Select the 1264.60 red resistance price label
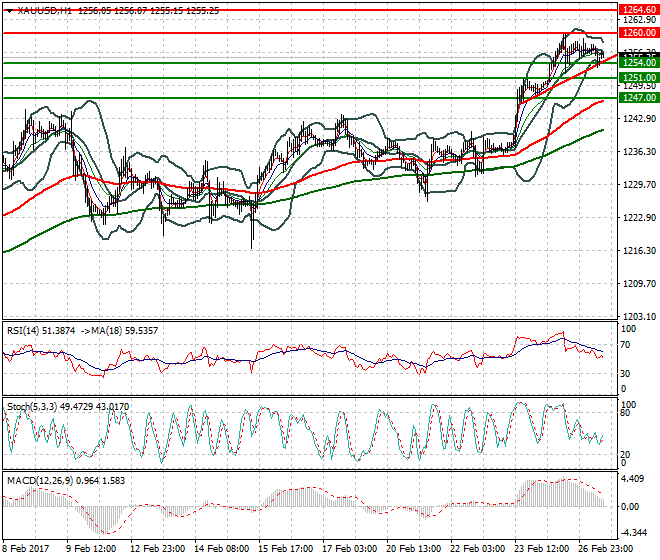 click(x=639, y=9)
